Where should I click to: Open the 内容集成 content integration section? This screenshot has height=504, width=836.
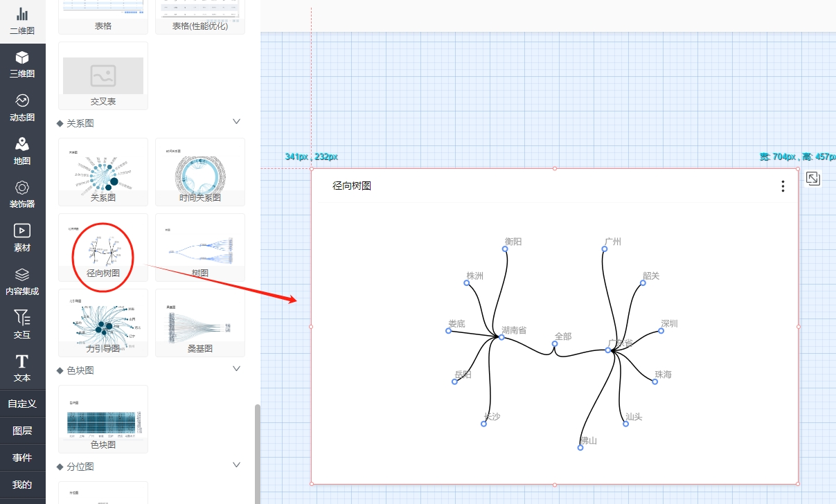click(x=22, y=281)
